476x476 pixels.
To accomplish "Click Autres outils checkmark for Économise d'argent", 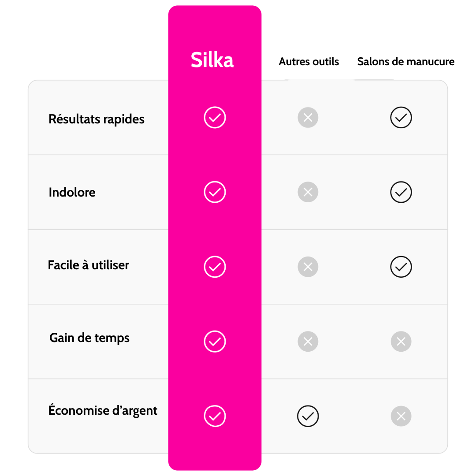I will coord(308,416).
